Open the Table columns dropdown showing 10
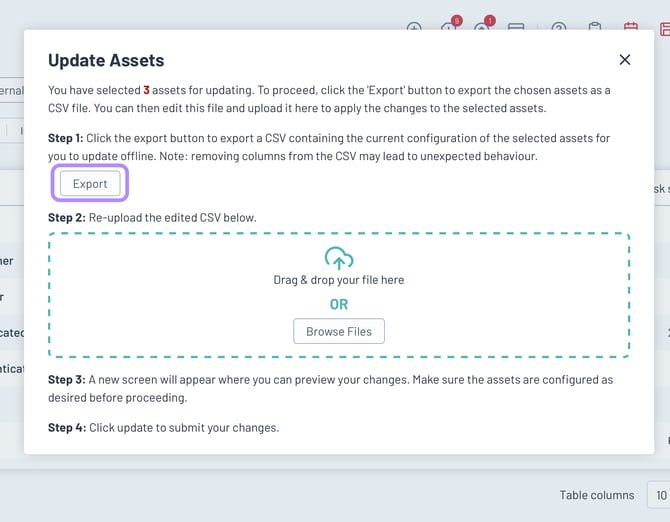 point(658,495)
